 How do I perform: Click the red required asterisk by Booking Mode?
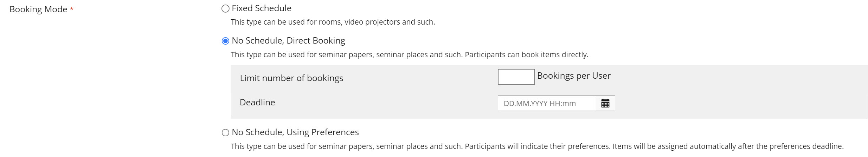pos(71,9)
